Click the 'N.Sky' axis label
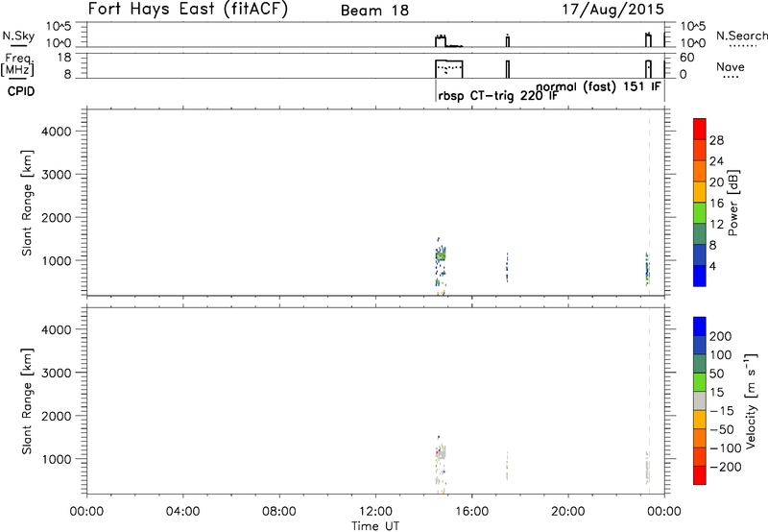 click(x=18, y=36)
